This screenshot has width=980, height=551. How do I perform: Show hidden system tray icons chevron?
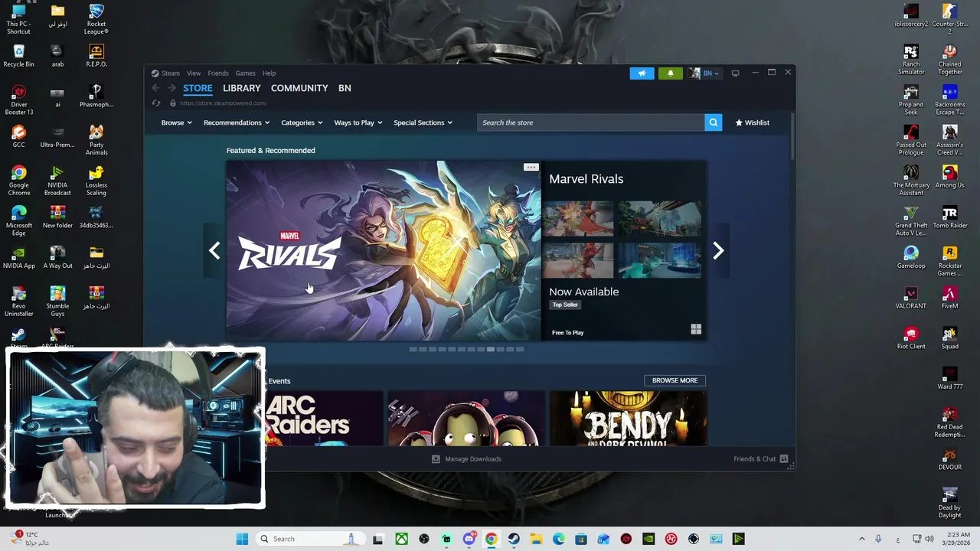(861, 539)
